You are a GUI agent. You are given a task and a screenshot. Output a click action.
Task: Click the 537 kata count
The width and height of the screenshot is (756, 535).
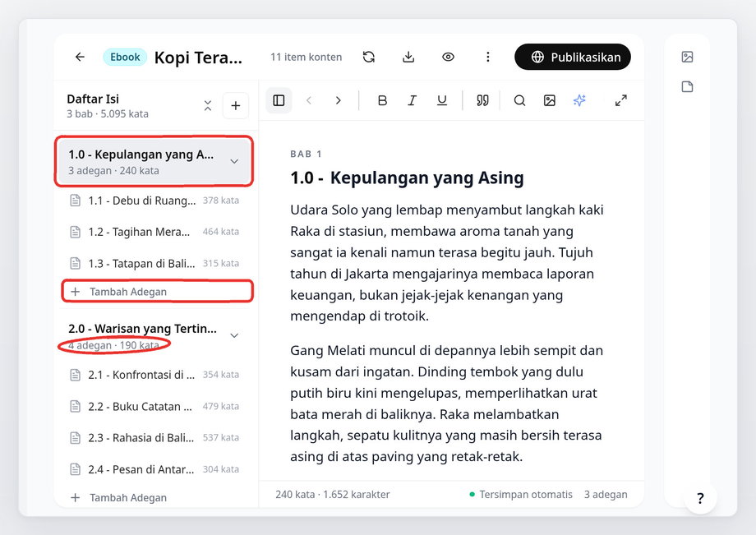click(x=221, y=438)
